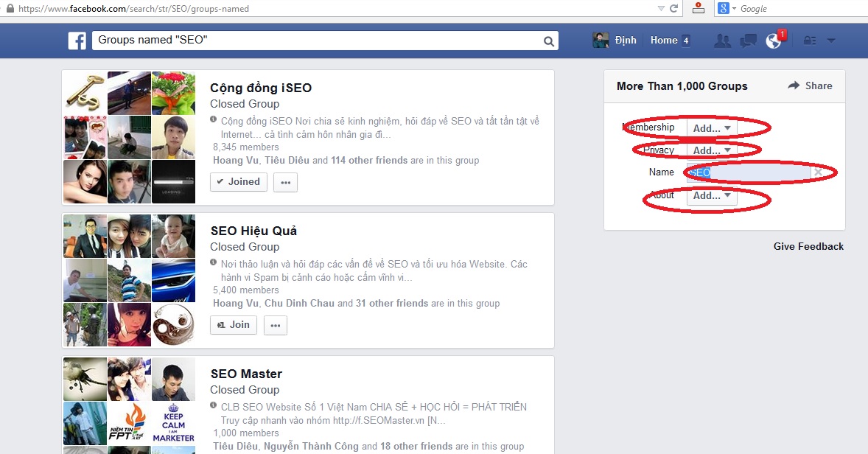Open the privacy shortcuts lock icon
868x454 pixels.
[810, 41]
